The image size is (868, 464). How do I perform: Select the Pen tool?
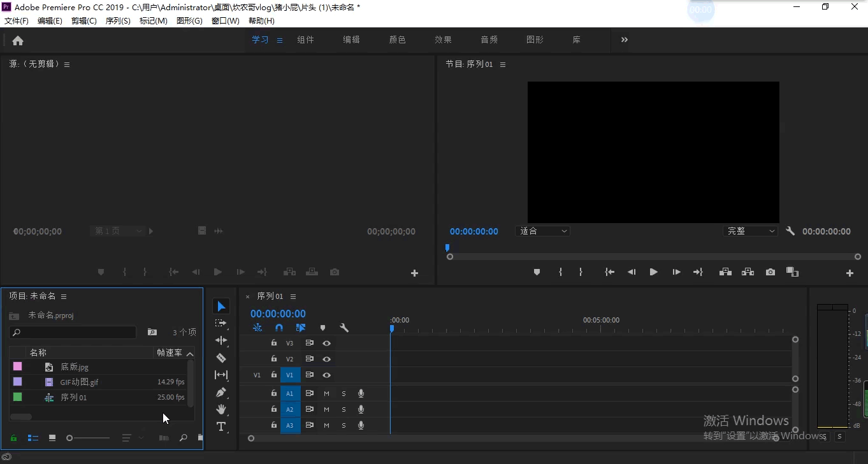coord(221,392)
